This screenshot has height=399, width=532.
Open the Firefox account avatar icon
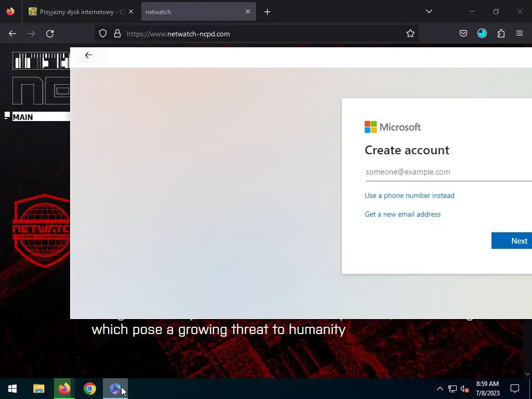pos(482,33)
